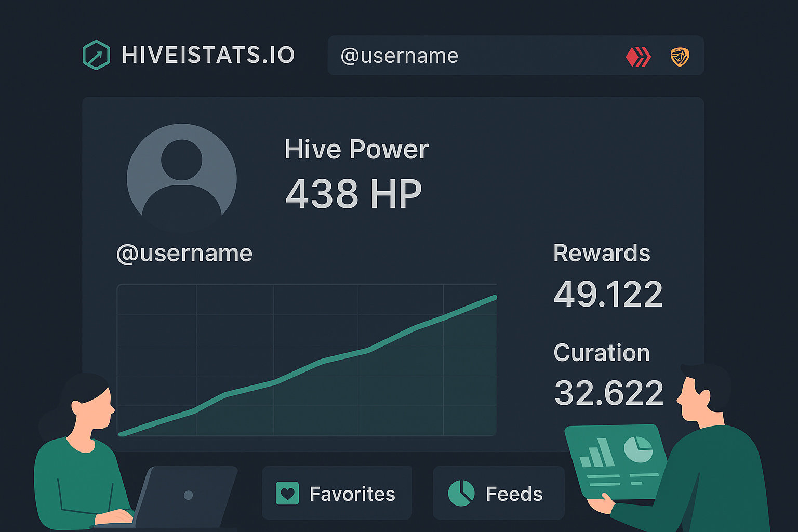Viewport: 798px width, 532px height.
Task: Click the bar chart on the green tablet
Action: [x=597, y=453]
